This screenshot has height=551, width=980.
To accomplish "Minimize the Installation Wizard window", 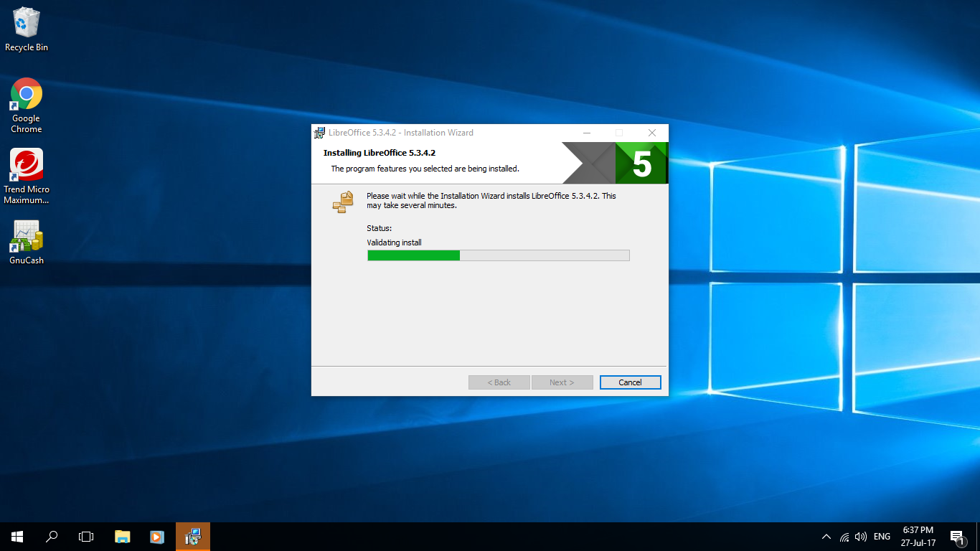I will click(x=587, y=133).
